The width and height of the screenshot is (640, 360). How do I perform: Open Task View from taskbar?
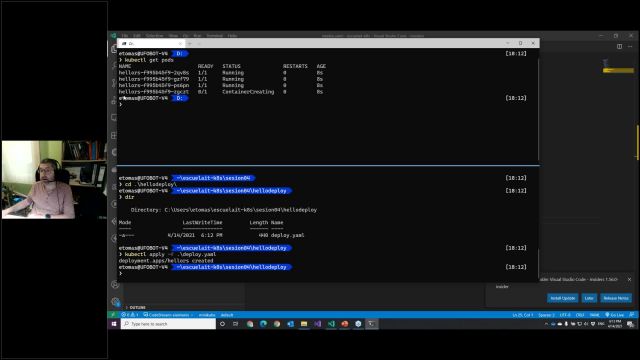pyautogui.click(x=236, y=324)
